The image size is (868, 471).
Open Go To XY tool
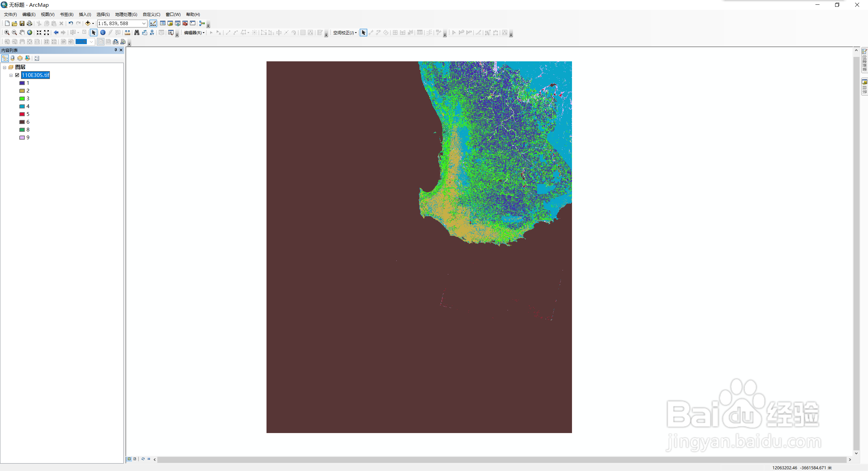click(x=152, y=33)
